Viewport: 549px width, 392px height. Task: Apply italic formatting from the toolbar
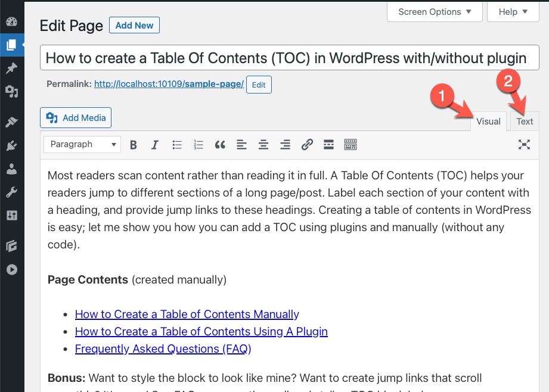pos(155,144)
